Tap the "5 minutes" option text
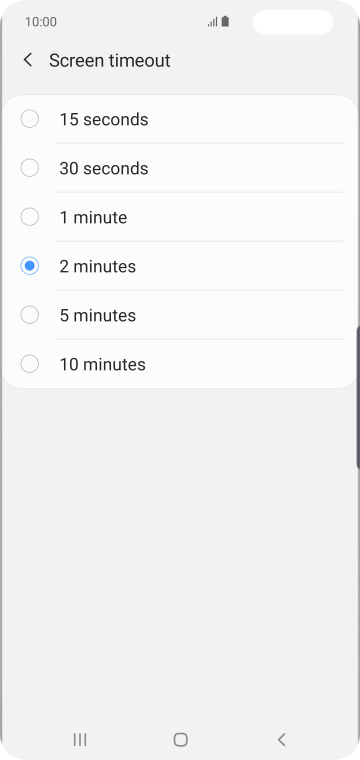 [x=97, y=316]
